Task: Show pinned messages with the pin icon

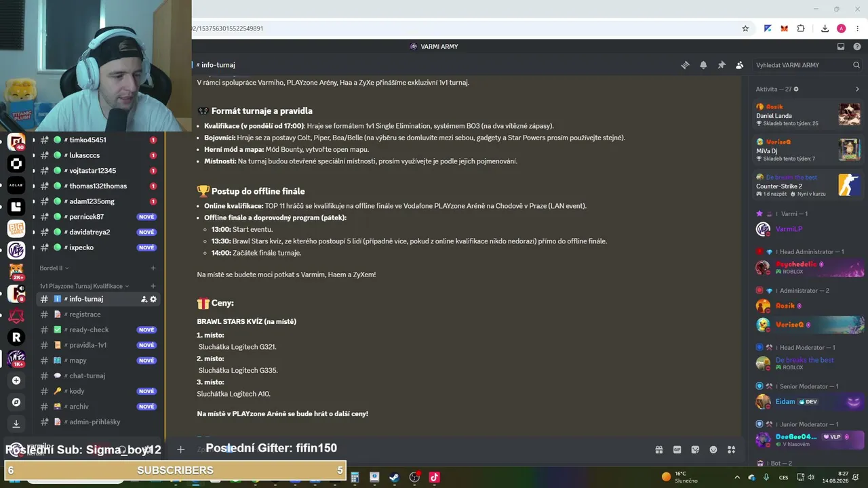Action: click(722, 65)
